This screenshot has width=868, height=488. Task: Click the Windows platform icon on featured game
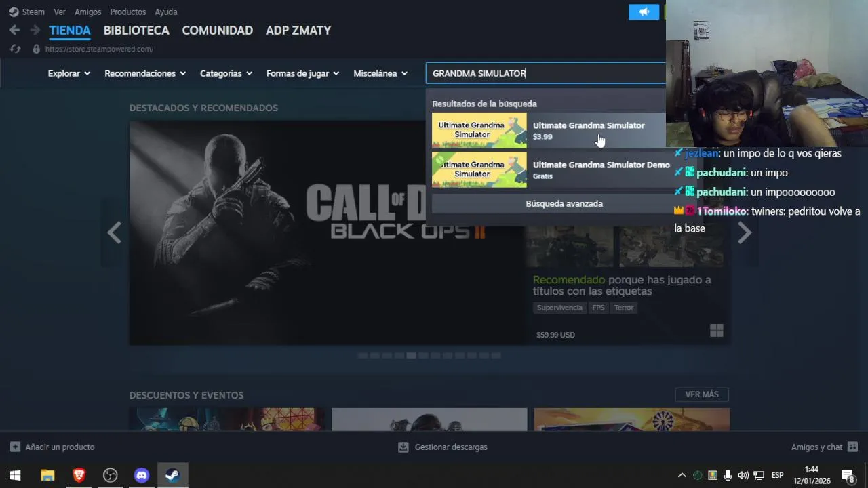coord(717,331)
